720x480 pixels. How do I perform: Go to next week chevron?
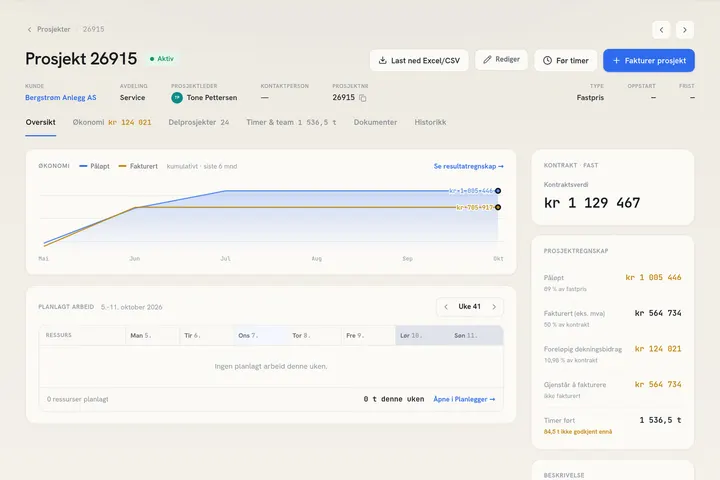[x=494, y=307]
